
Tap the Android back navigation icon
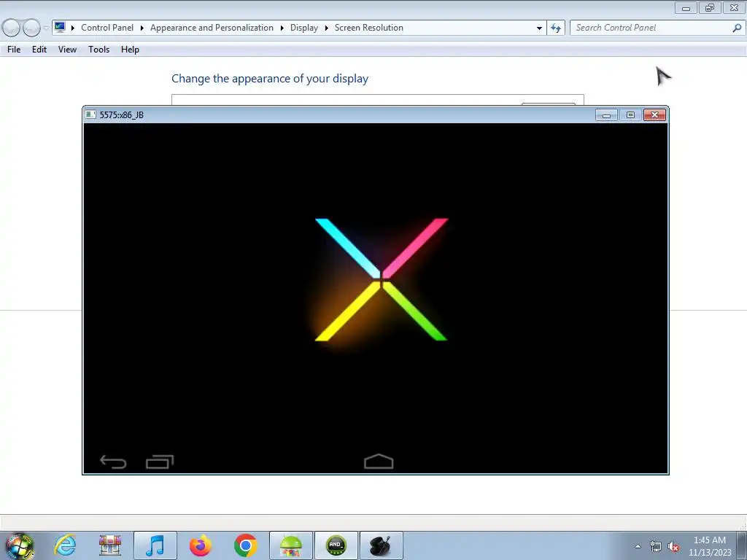[x=113, y=462]
